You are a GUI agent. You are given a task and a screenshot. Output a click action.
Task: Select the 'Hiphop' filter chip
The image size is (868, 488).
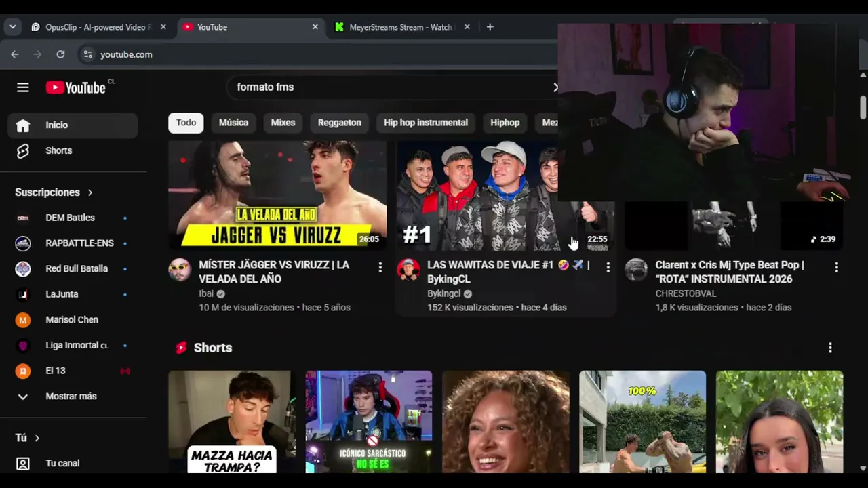(505, 123)
